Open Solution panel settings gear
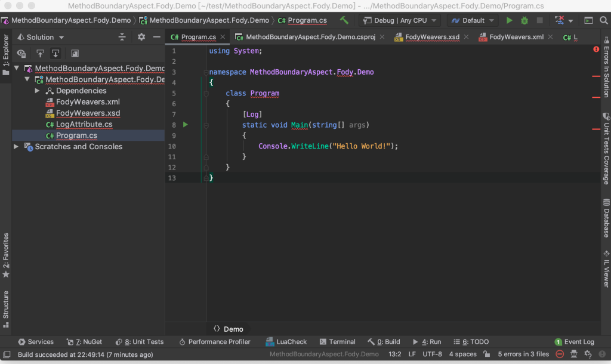 coord(141,37)
